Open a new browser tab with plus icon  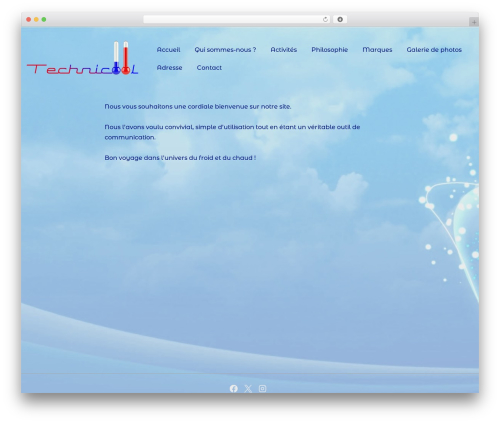474,22
